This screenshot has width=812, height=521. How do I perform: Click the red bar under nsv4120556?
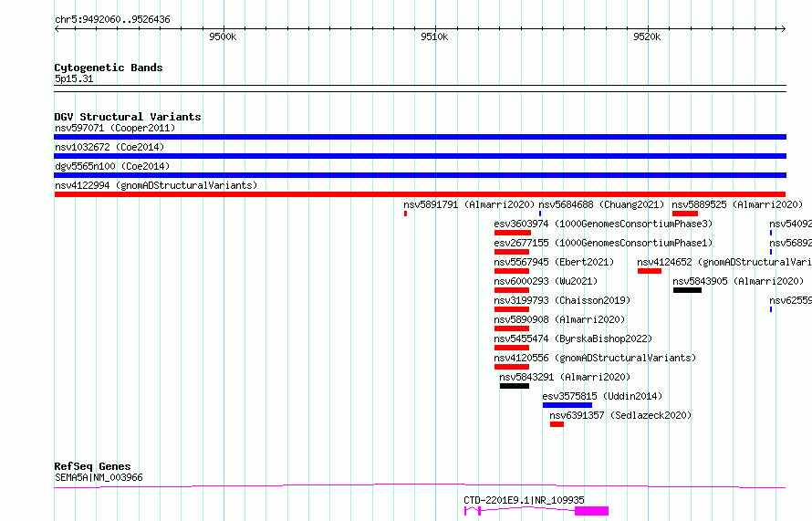click(x=512, y=367)
